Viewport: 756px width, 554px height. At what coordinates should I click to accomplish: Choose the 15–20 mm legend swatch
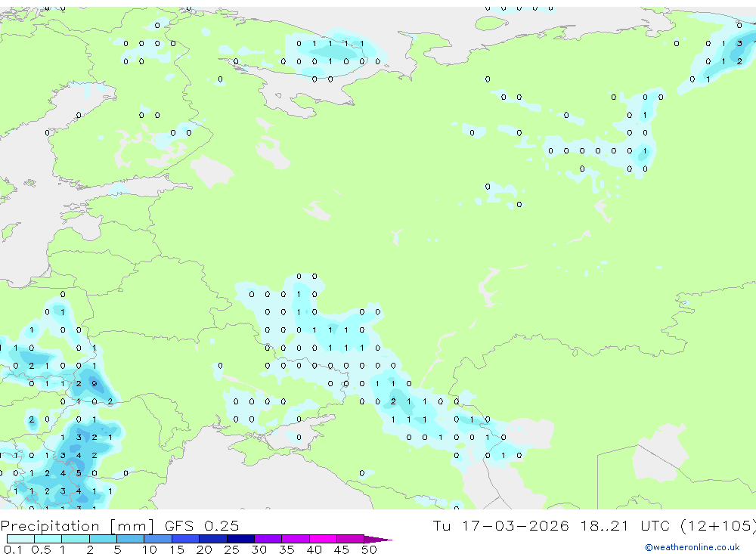(x=186, y=539)
